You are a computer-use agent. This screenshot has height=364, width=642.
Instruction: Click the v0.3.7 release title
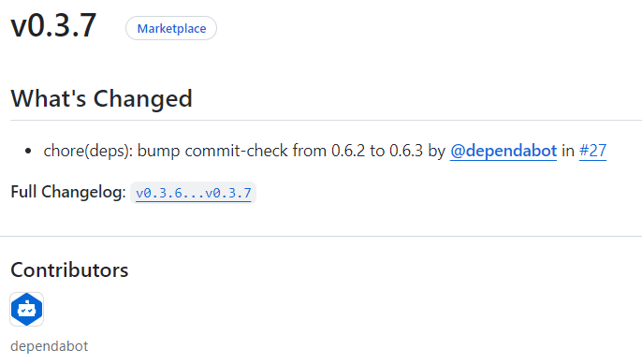tap(53, 26)
